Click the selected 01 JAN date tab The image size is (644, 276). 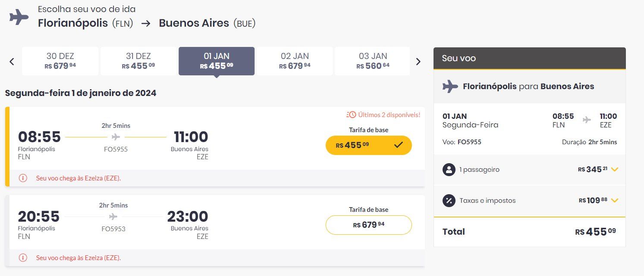217,61
